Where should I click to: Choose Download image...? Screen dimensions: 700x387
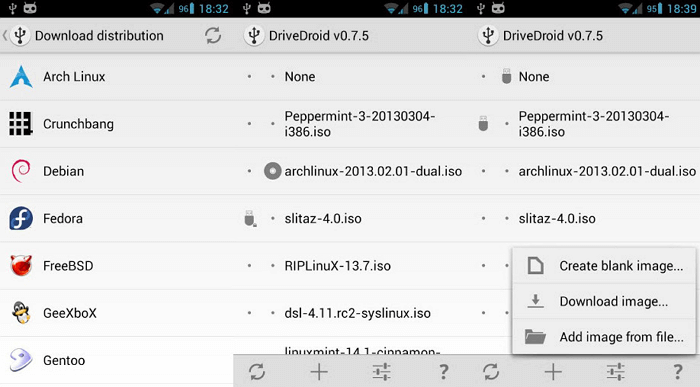click(604, 301)
